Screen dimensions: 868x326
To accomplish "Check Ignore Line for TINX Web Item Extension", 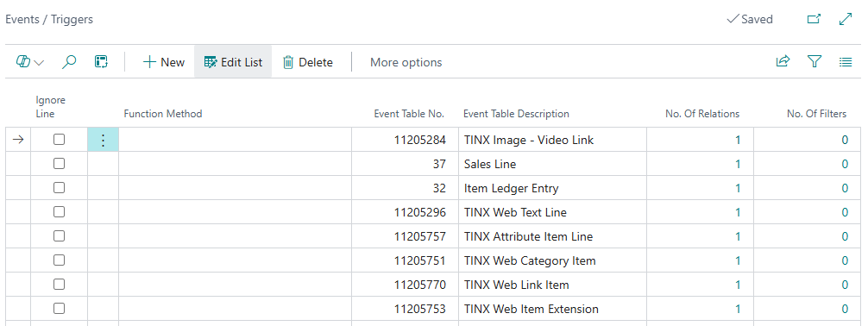I will 59,309.
